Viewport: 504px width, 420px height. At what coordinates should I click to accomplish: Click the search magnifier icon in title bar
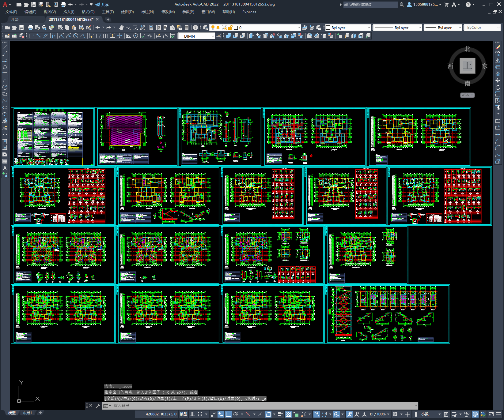402,4
